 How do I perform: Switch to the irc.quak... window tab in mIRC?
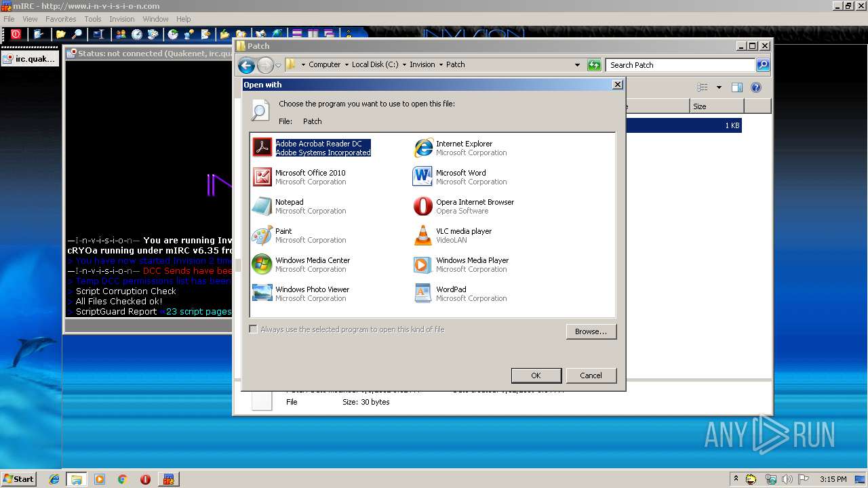pyautogui.click(x=31, y=59)
